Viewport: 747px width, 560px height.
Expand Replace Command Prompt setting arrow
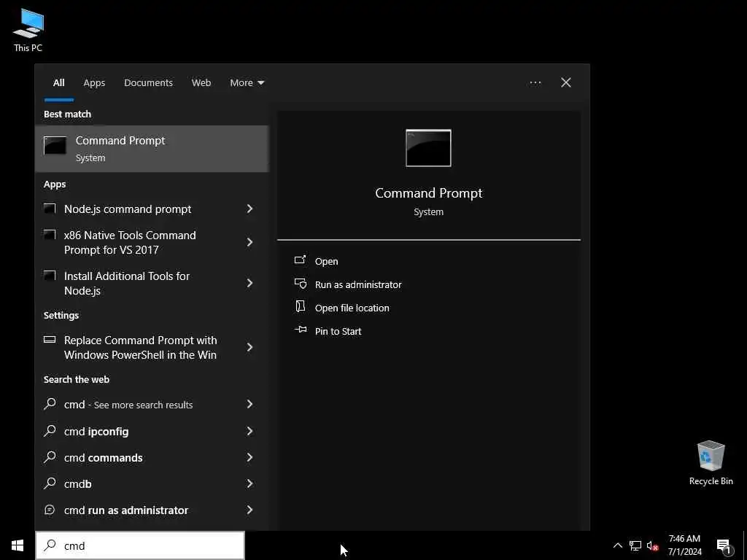click(249, 348)
